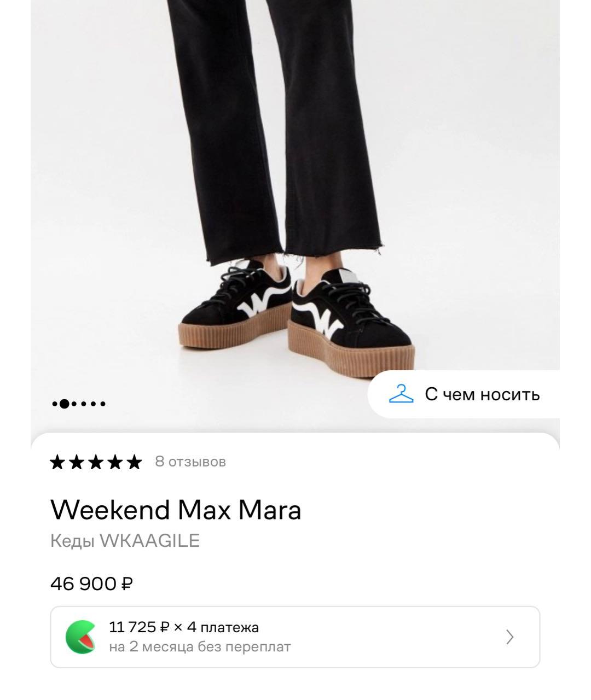Open "11 725 ₽ × 4 платежа" installment block
The height and width of the screenshot is (700, 591).
(x=184, y=628)
